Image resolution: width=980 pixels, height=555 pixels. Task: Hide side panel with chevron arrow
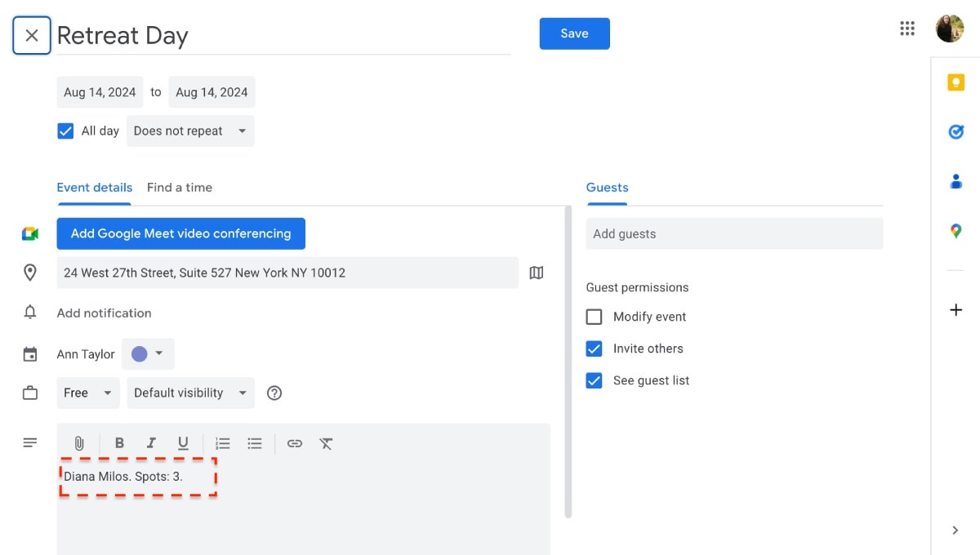click(x=955, y=531)
